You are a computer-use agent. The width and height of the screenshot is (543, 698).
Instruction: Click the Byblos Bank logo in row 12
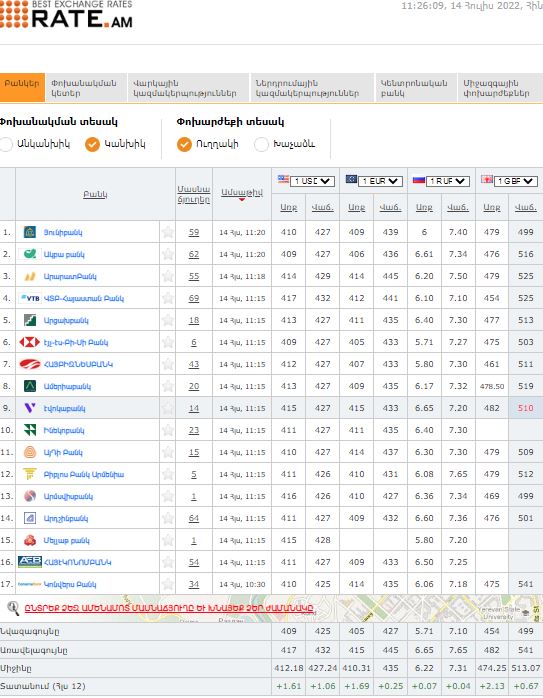coord(30,474)
